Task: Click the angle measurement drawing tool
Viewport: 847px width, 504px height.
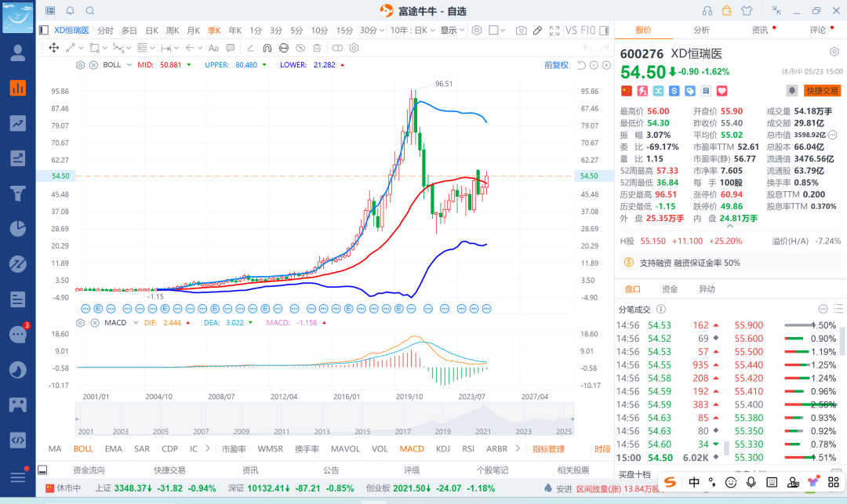Action: pos(250,48)
